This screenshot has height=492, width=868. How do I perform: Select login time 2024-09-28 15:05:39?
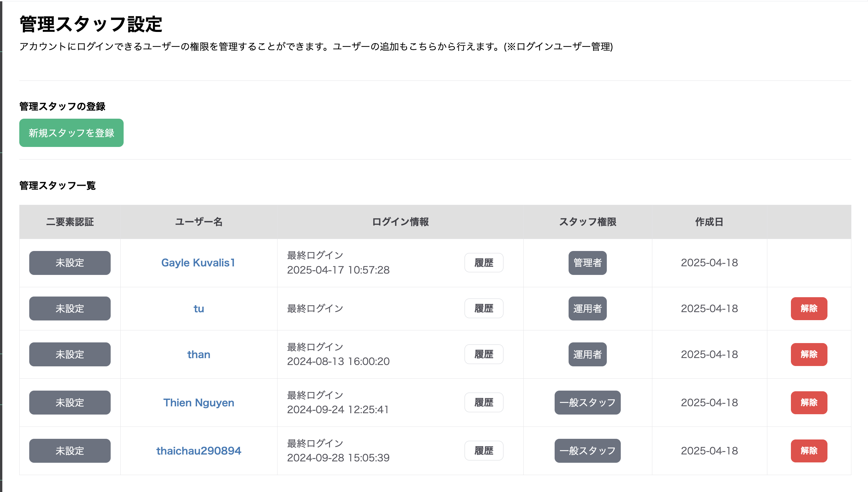pos(338,458)
